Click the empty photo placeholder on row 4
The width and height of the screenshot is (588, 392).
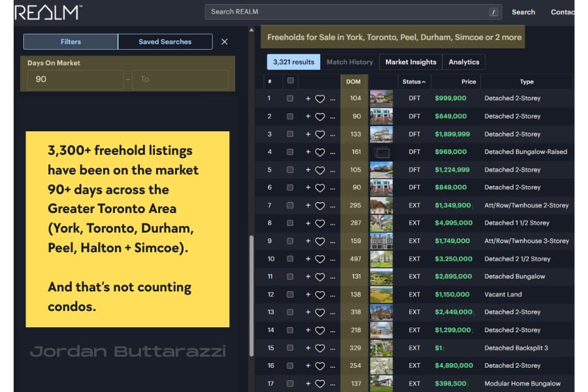pyautogui.click(x=382, y=152)
